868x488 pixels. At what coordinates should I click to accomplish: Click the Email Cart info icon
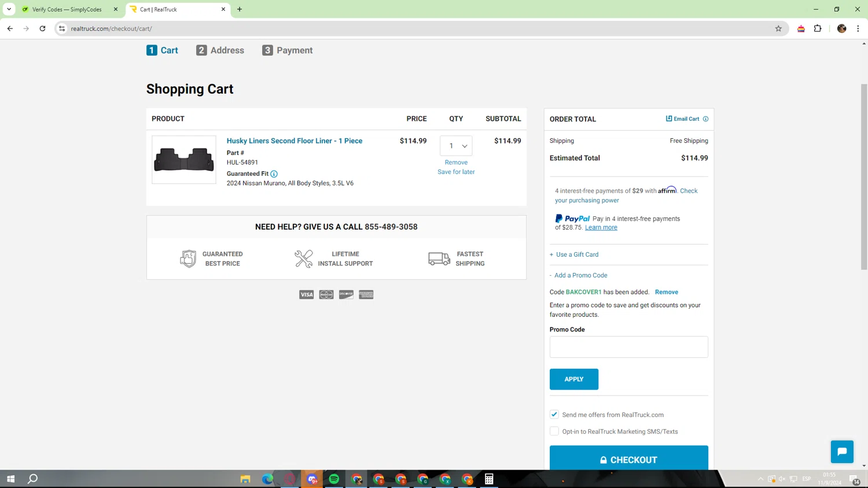click(x=705, y=119)
